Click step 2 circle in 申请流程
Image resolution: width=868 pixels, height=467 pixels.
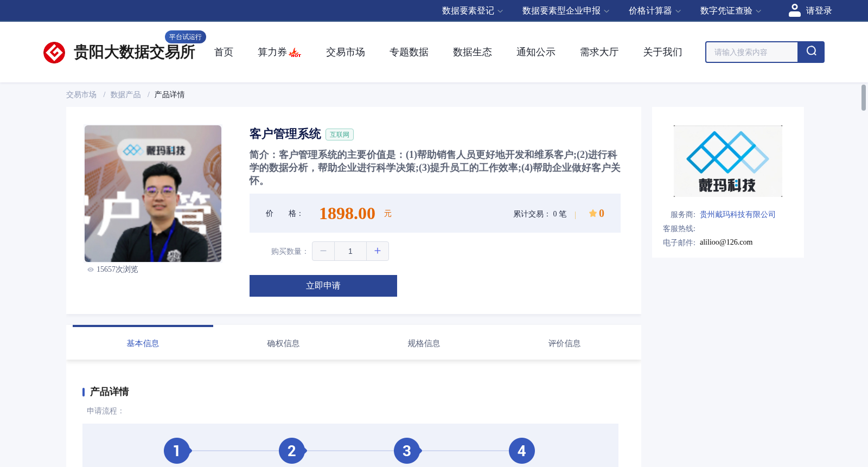(x=291, y=451)
